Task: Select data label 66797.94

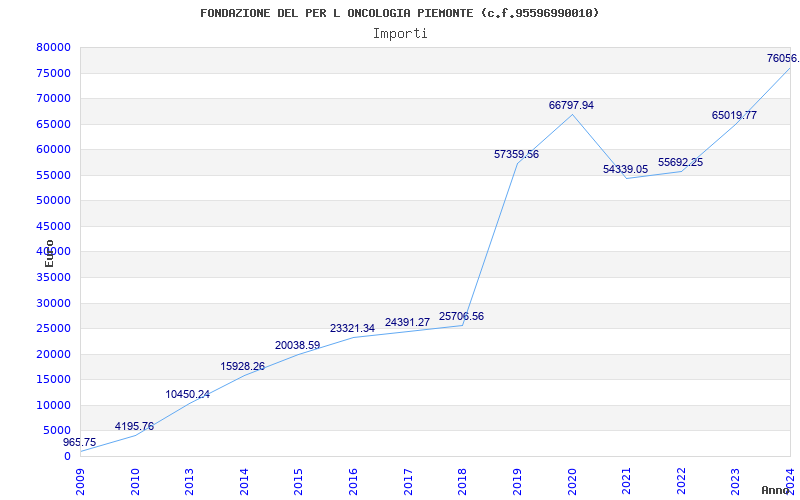Action: coord(571,106)
